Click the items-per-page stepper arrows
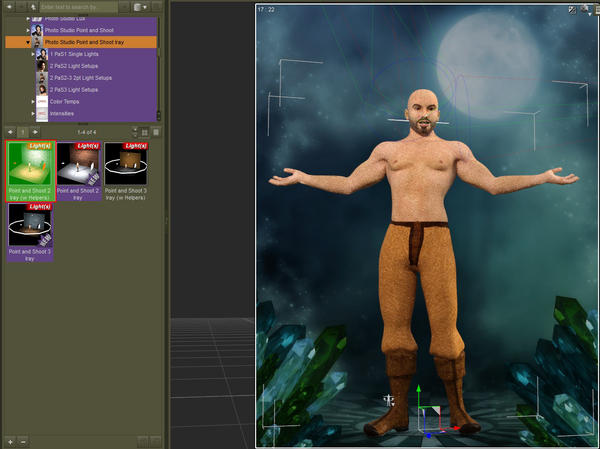This screenshot has width=600, height=449. click(x=135, y=132)
